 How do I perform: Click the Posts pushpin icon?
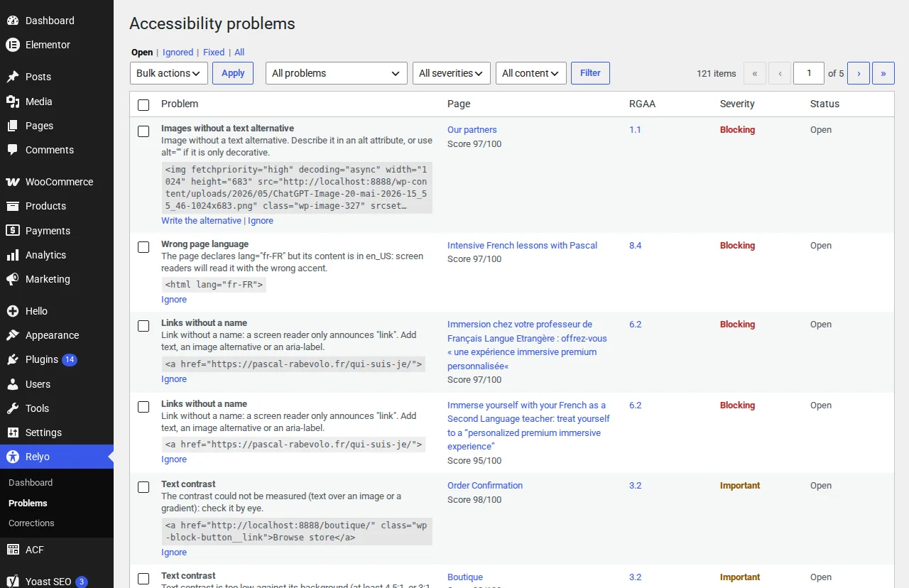[x=13, y=77]
